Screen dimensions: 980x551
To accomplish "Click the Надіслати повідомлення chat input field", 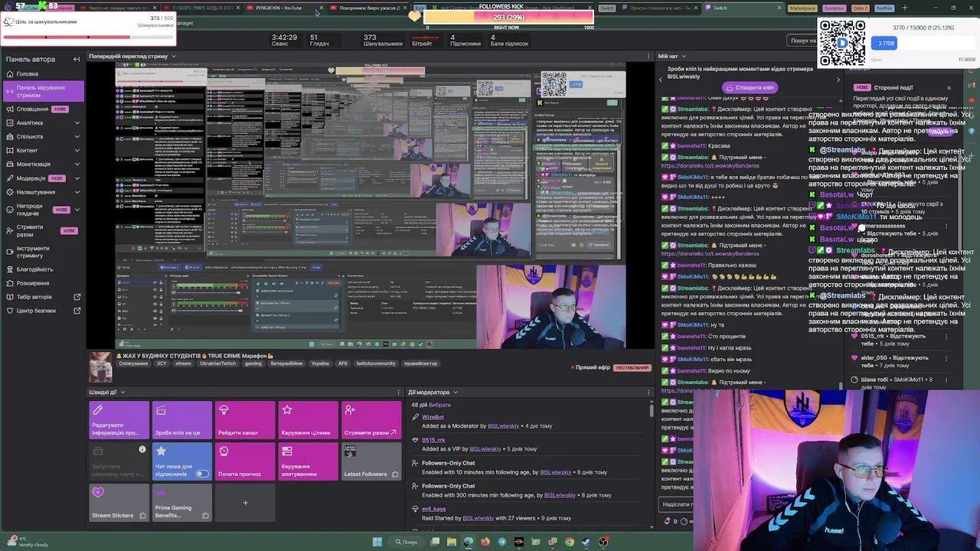I will 676,504.
